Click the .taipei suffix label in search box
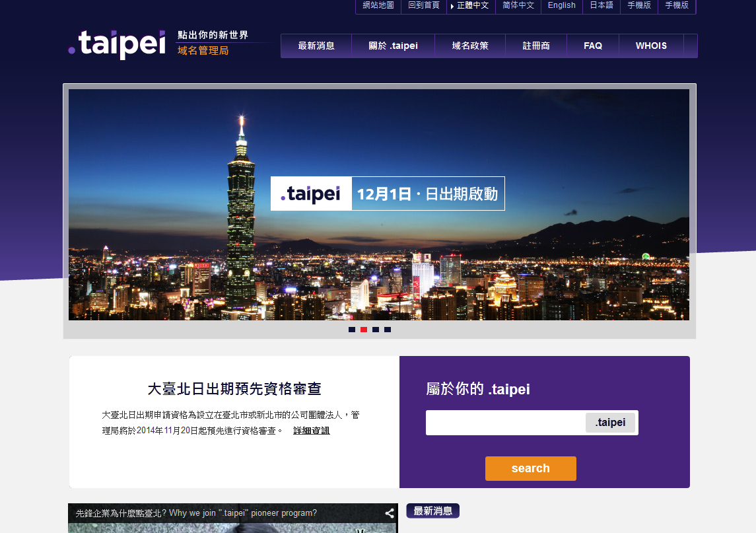 610,423
